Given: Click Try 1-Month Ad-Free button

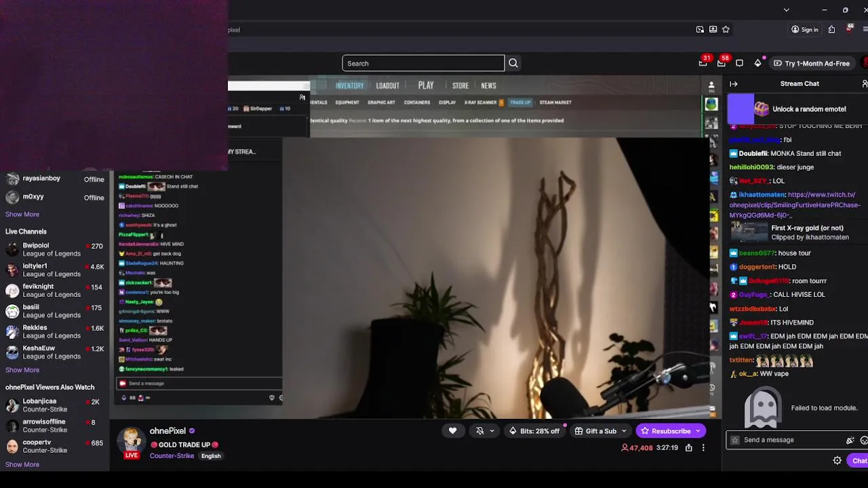Looking at the screenshot, I should pos(812,63).
